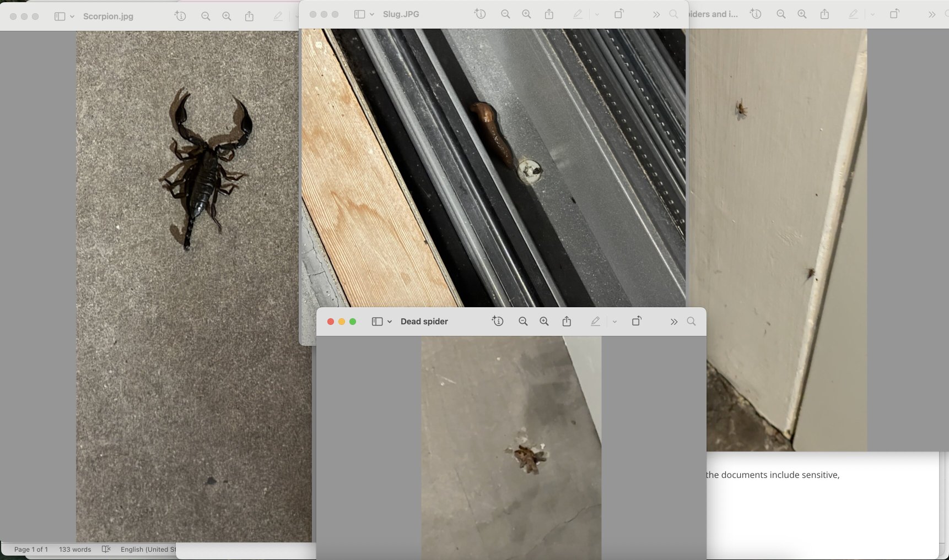Screen dimensions: 949x560
Task: Rotate the Slug.JPG image
Action: click(x=619, y=14)
